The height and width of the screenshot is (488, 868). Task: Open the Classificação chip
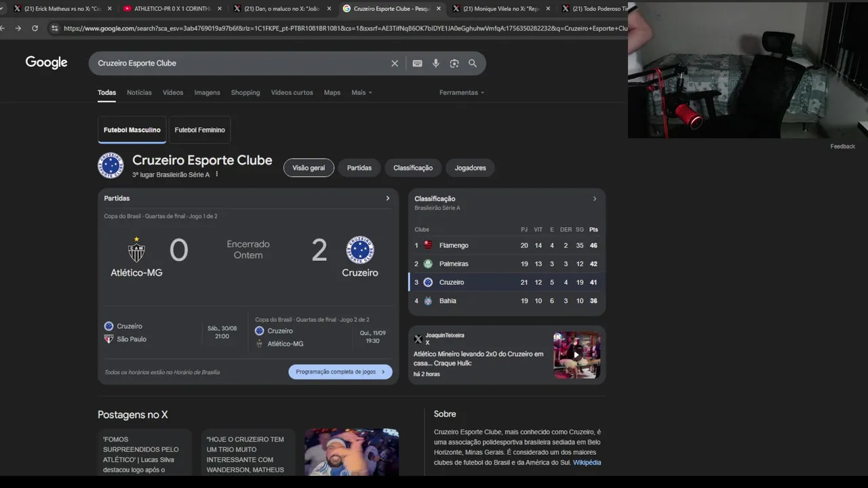click(x=413, y=167)
